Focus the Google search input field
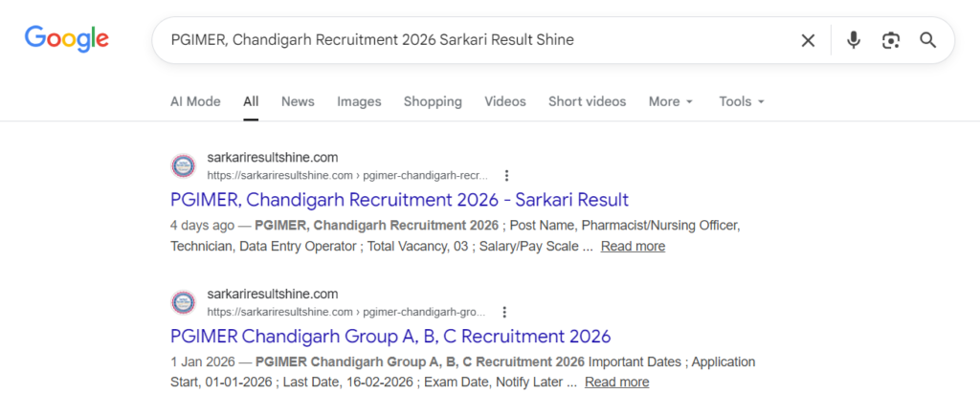Screen dimensions: 980x394 (479, 40)
